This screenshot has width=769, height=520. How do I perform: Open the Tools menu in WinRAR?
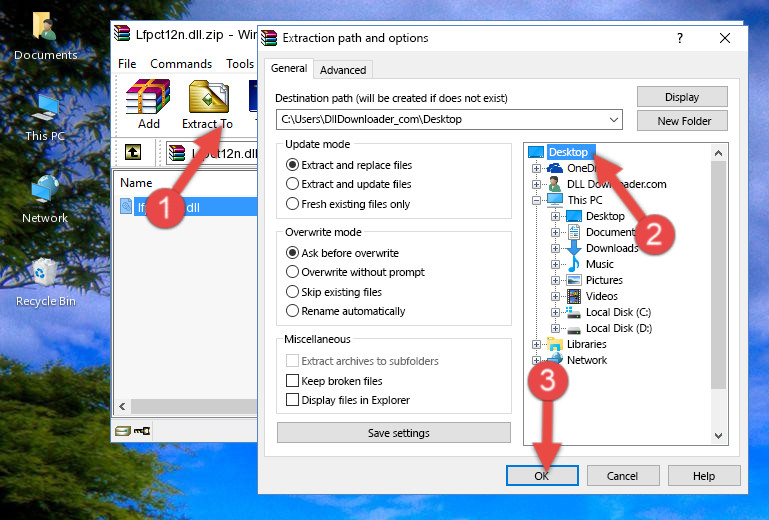point(240,64)
